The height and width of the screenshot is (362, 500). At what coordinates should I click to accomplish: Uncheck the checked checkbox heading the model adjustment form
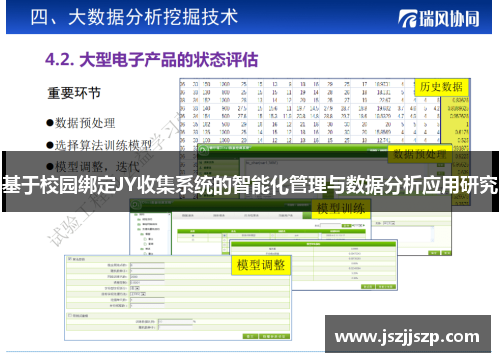[70, 259]
